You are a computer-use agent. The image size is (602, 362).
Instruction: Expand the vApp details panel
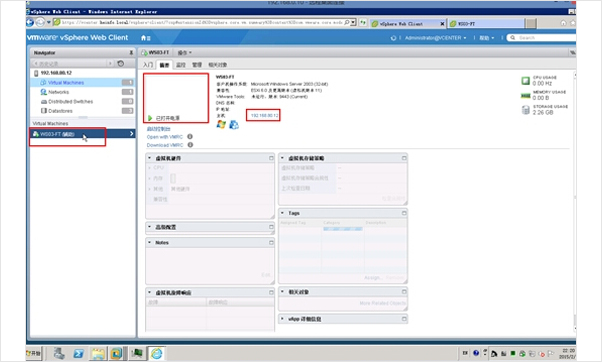pos(282,319)
